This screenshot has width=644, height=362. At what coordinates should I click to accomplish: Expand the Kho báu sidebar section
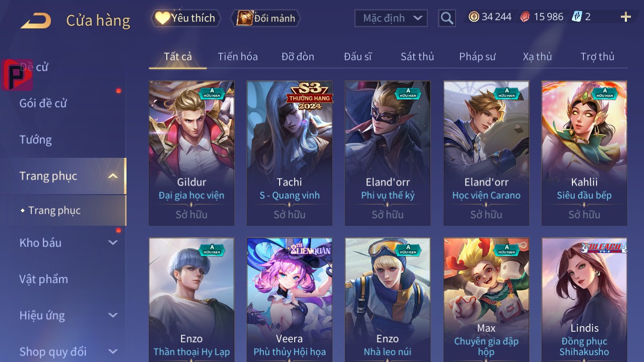pos(113,243)
